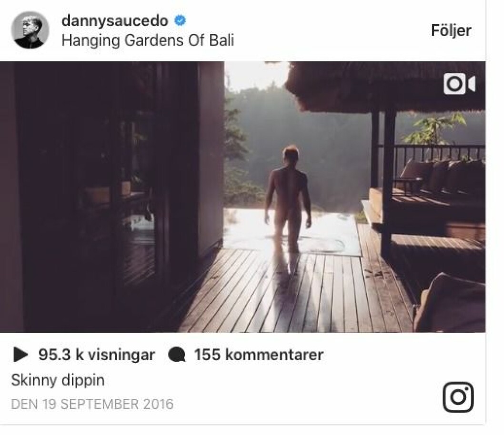Viewport: 504px width, 435px height.
Task: Toggle the Följer follow button
Action: [451, 31]
